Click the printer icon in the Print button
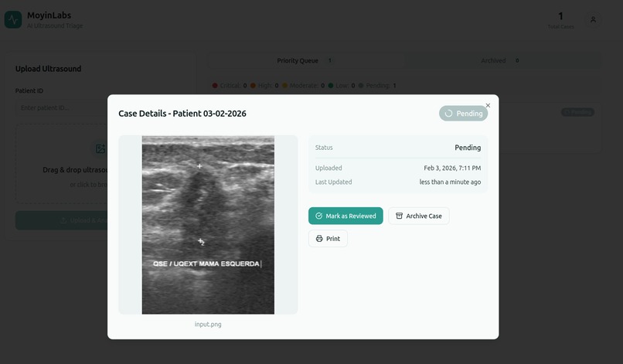 click(319, 239)
